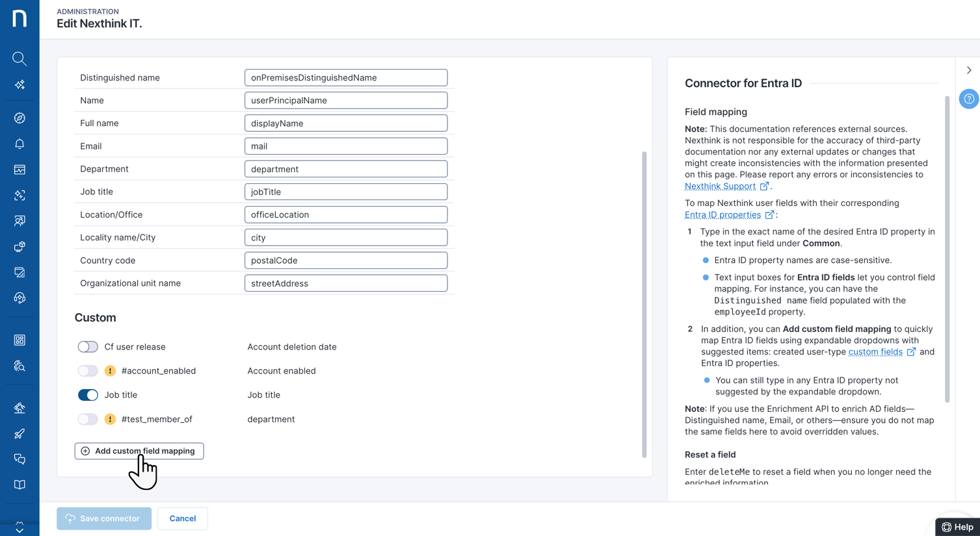
Task: Click Add custom field mapping button
Action: (139, 451)
